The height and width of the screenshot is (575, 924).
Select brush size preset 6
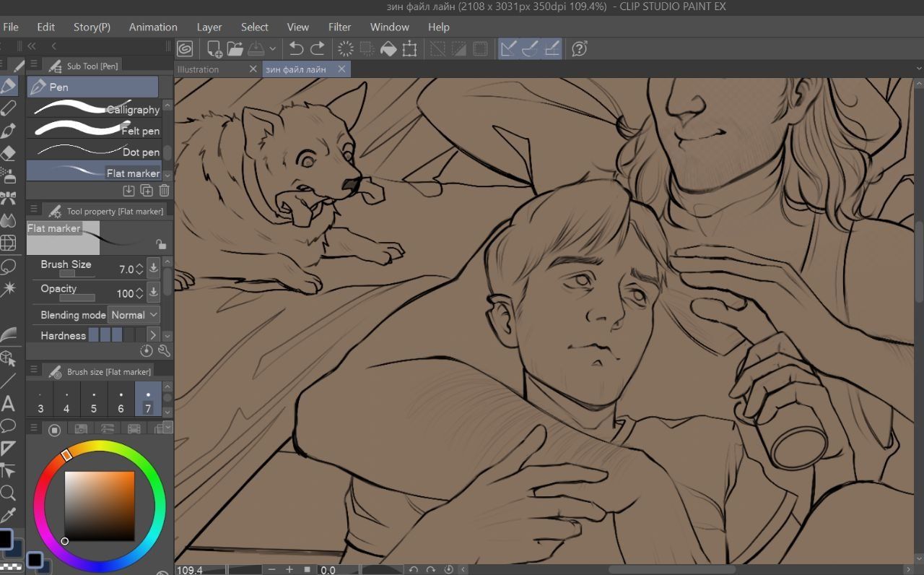click(121, 401)
